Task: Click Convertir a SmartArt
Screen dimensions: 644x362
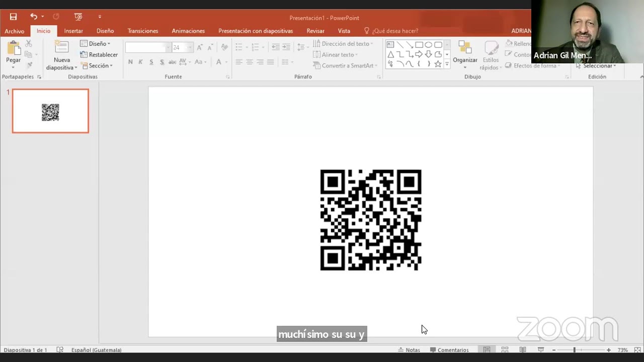Action: [345, 66]
